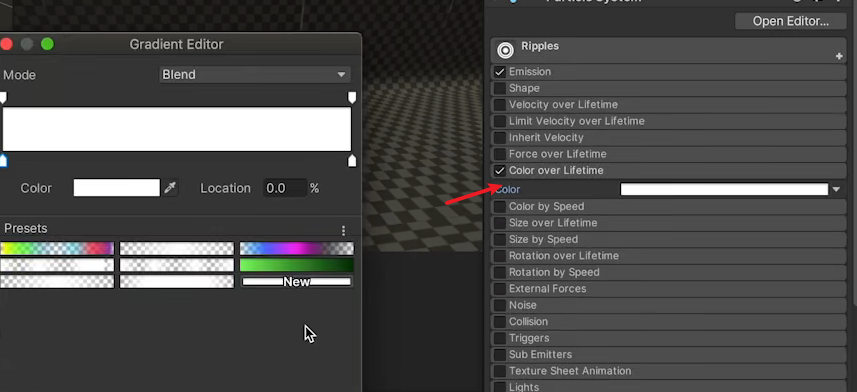
Task: Enable the Collision module checkbox
Action: [x=500, y=321]
